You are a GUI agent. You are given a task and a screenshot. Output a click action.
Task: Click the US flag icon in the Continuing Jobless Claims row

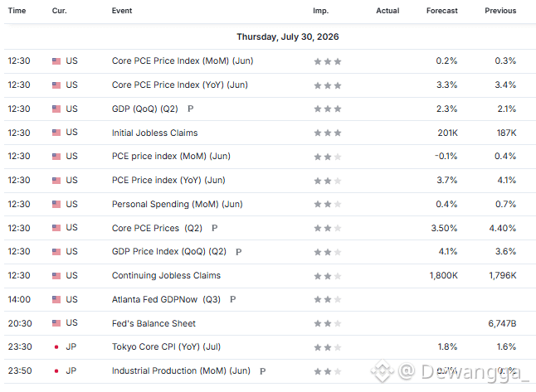click(56, 276)
